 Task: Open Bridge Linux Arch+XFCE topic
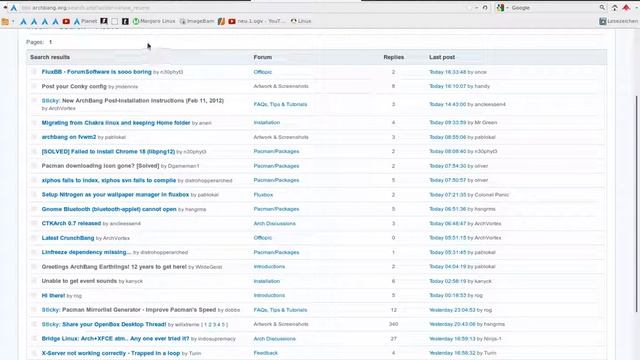[x=116, y=338]
